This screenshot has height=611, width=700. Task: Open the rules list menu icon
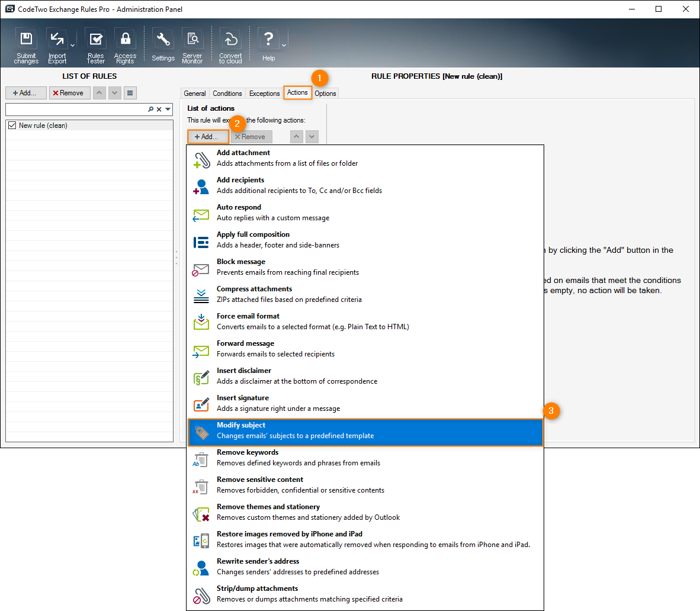coord(130,93)
